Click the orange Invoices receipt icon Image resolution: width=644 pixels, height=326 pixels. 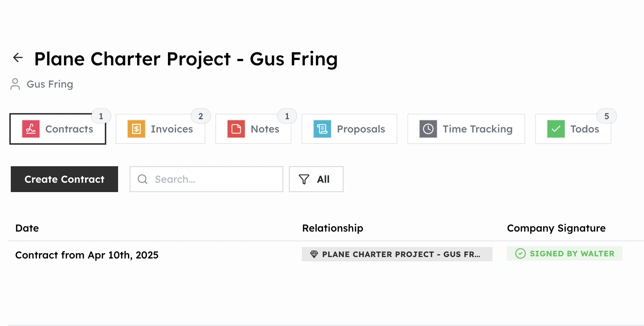pos(136,129)
